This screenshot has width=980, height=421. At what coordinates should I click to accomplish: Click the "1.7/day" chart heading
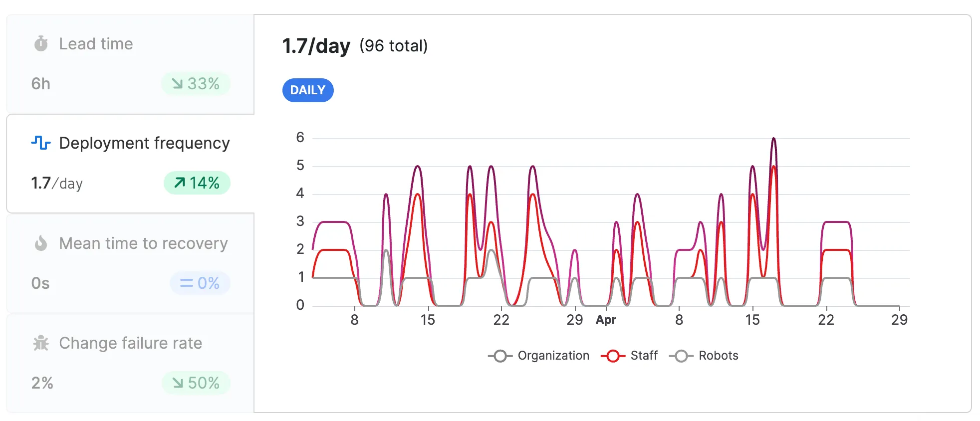pos(316,46)
